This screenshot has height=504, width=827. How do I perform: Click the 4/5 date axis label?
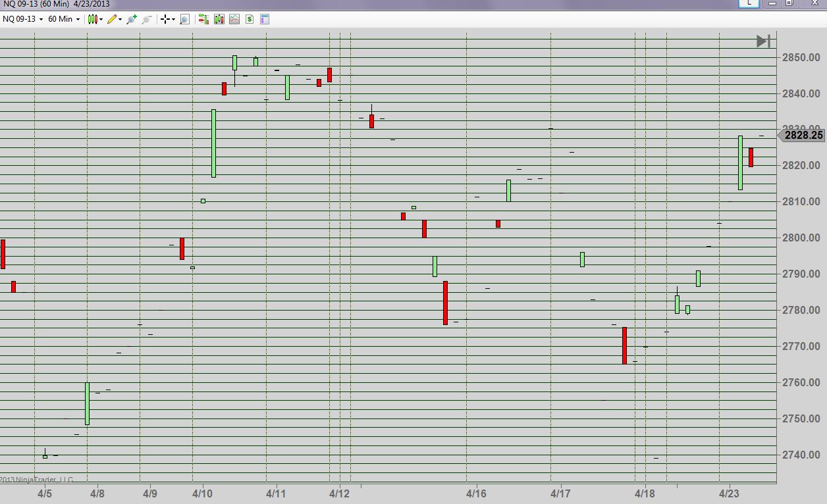[45, 493]
